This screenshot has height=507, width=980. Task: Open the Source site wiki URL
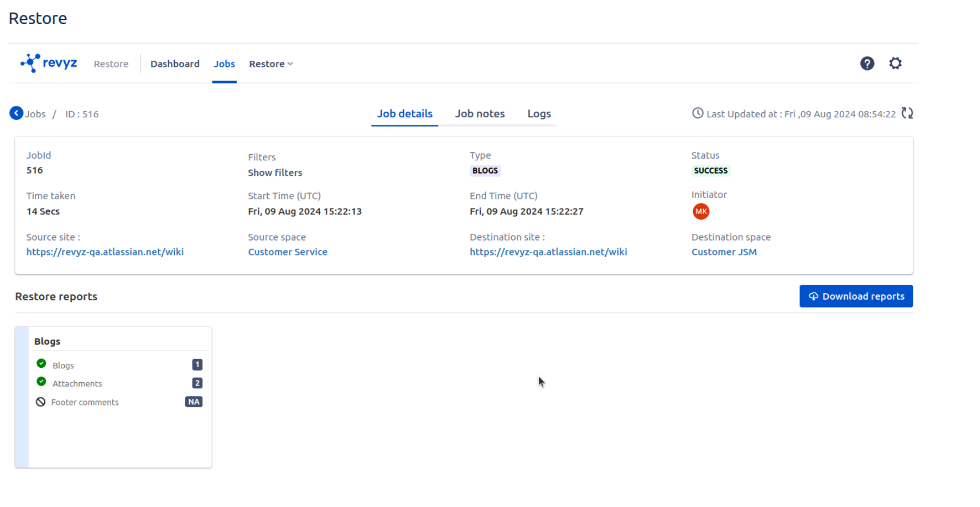coord(105,252)
